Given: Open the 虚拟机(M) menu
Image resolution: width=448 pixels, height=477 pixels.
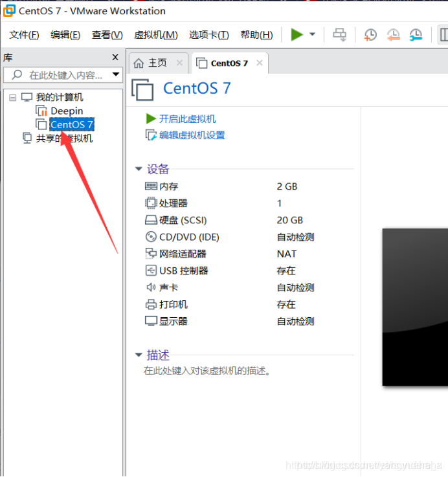Looking at the screenshot, I should tap(156, 35).
